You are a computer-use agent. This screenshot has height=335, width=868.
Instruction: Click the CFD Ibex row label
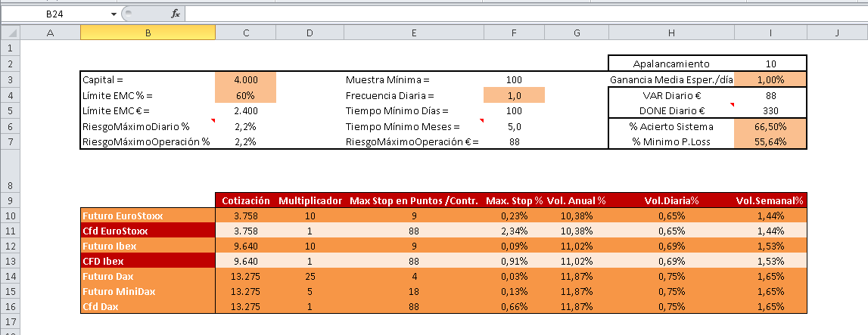[148, 262]
